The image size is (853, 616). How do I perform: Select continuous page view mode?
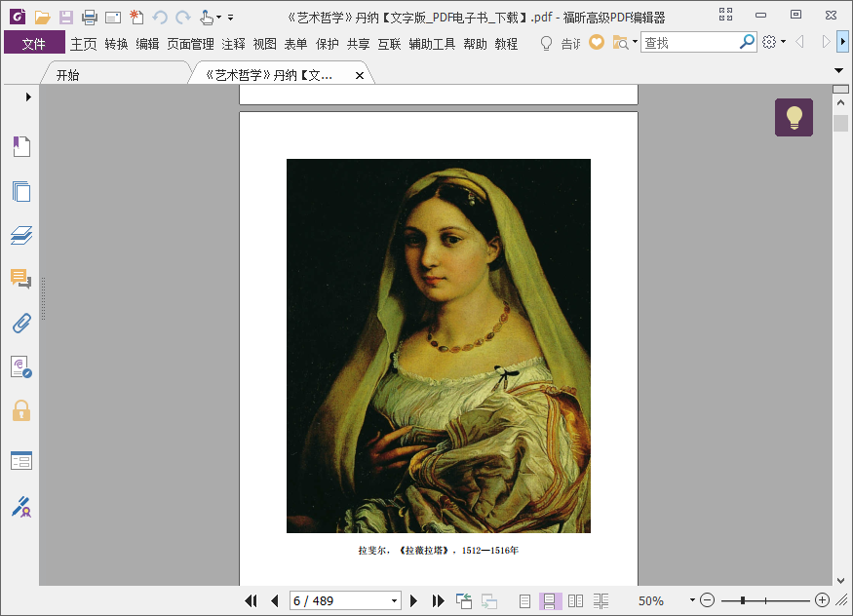pyautogui.click(x=550, y=600)
